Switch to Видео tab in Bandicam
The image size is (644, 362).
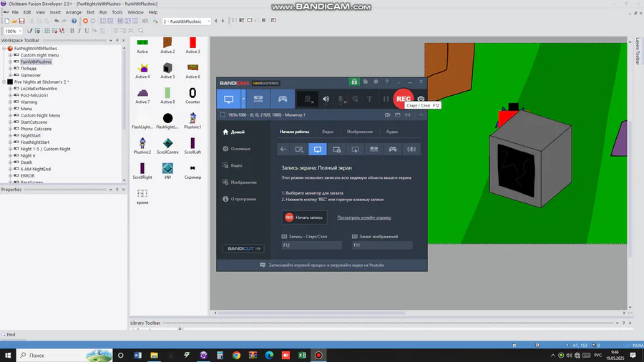(x=328, y=132)
